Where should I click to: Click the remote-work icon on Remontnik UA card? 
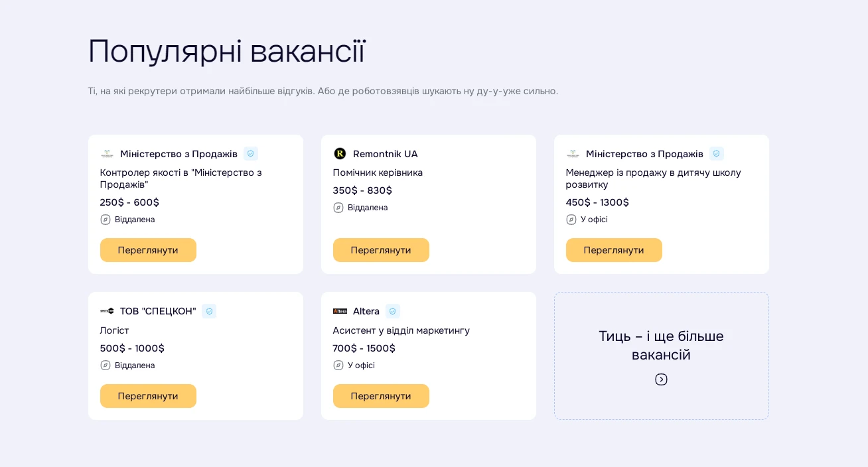click(x=338, y=208)
